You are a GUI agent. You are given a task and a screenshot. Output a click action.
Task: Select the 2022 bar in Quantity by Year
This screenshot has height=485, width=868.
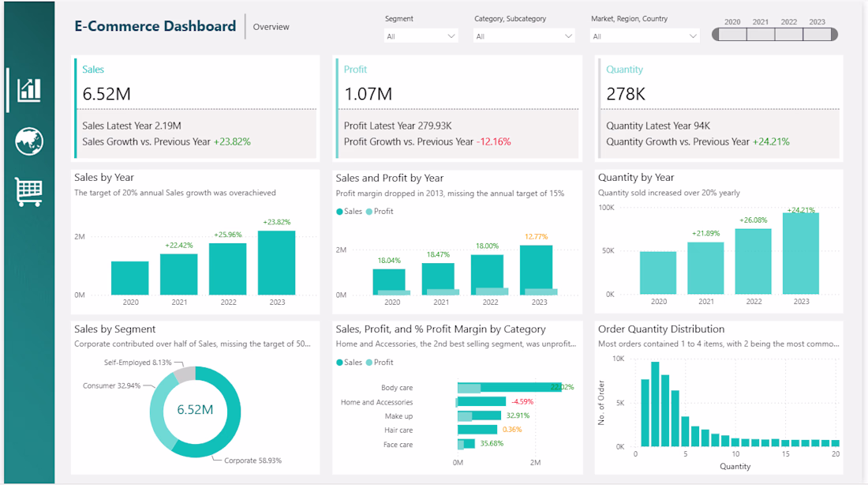(x=753, y=261)
